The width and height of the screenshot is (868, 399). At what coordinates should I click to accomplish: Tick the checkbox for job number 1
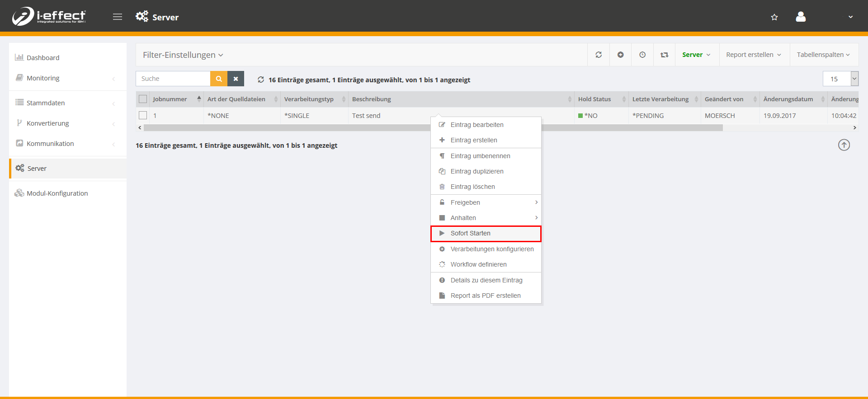(143, 116)
